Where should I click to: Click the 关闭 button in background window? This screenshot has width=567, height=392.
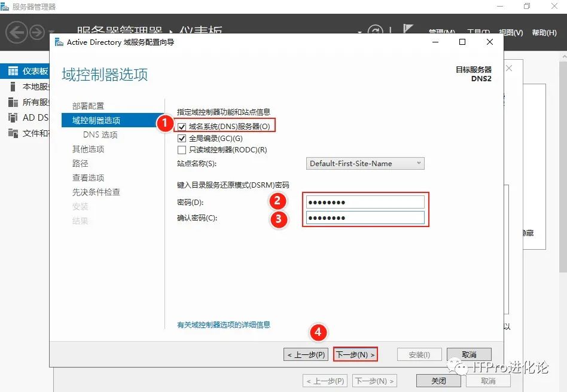[x=438, y=381]
